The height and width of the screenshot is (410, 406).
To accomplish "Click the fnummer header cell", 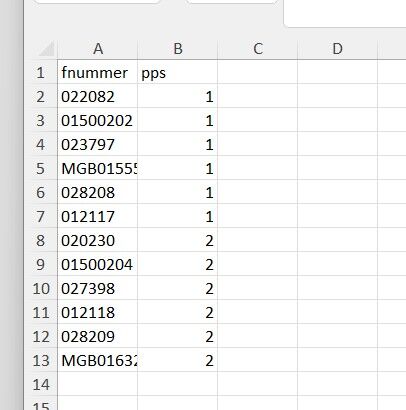I will coord(98,72).
